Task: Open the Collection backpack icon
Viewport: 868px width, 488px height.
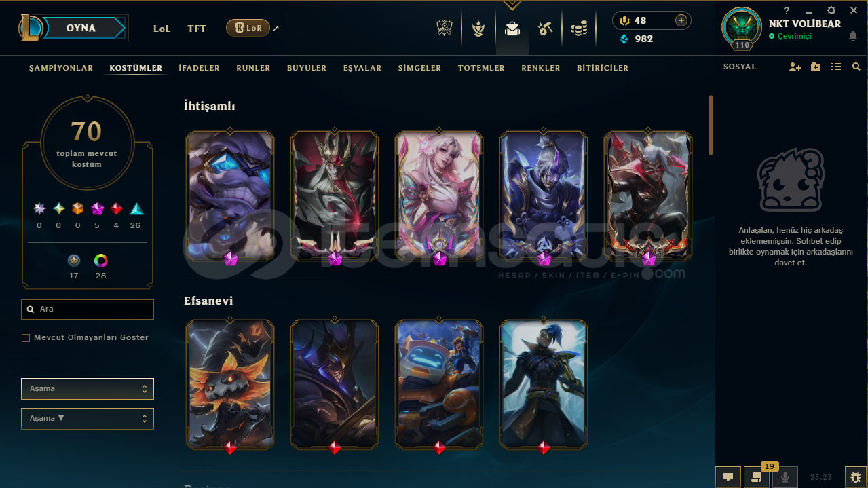Action: tap(512, 29)
